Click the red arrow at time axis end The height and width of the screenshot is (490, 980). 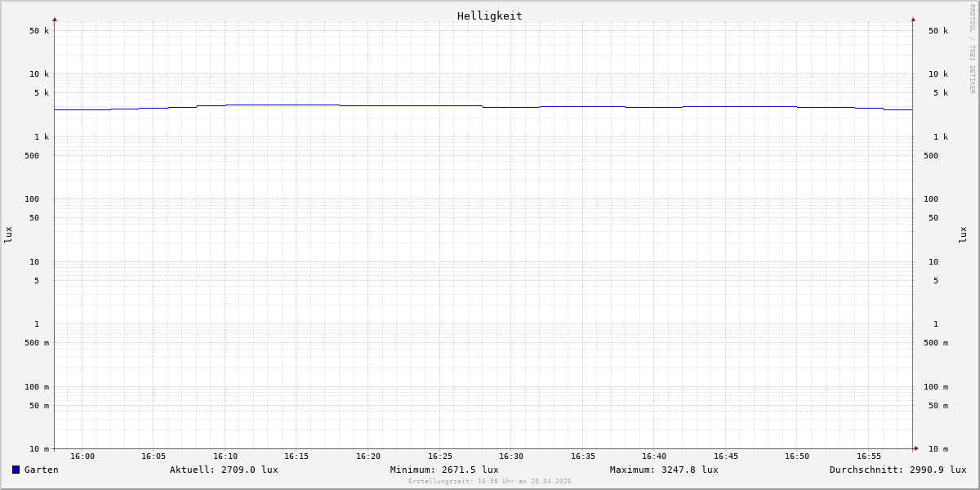pyautogui.click(x=916, y=448)
